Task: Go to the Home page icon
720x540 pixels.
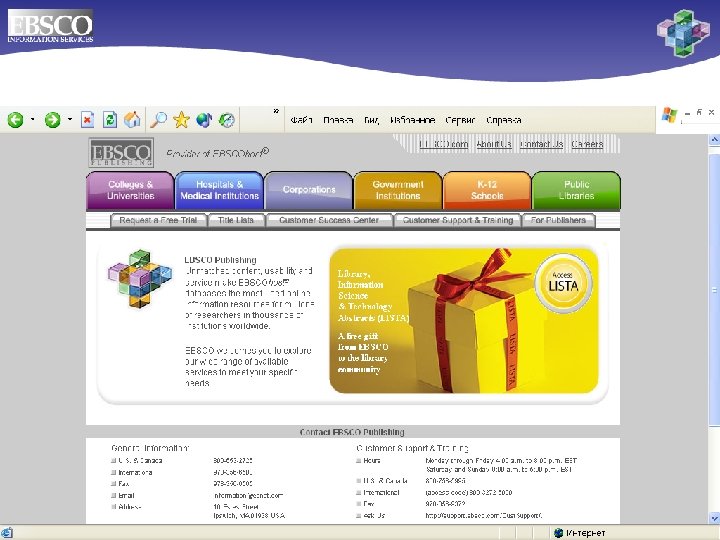Action: (132, 120)
